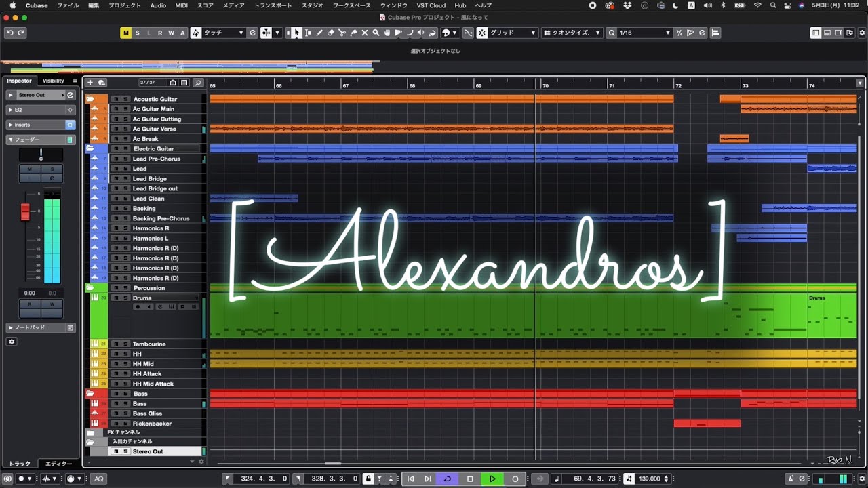Image resolution: width=868 pixels, height=488 pixels.
Task: Select the Erase tool
Action: click(x=331, y=33)
